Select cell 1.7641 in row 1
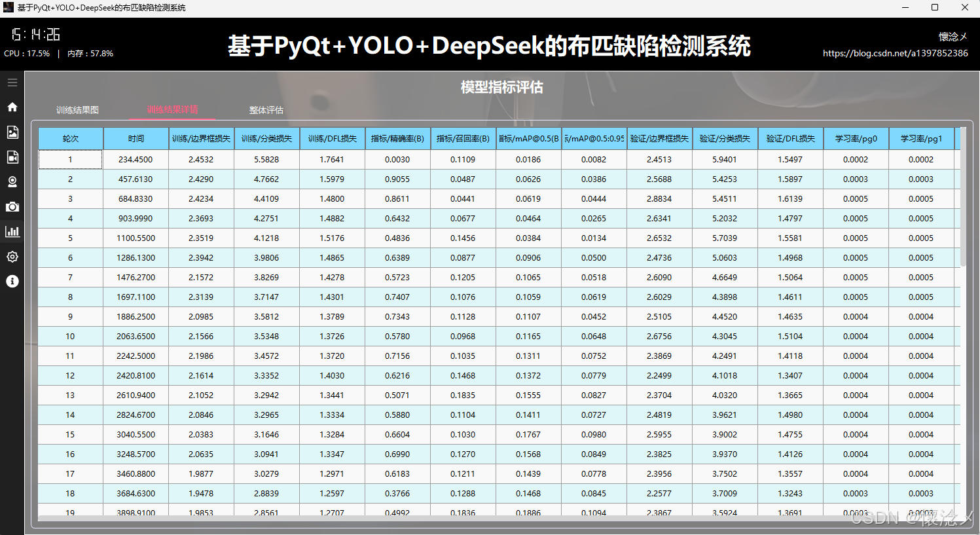Viewport: 980px width, 535px height. [333, 159]
